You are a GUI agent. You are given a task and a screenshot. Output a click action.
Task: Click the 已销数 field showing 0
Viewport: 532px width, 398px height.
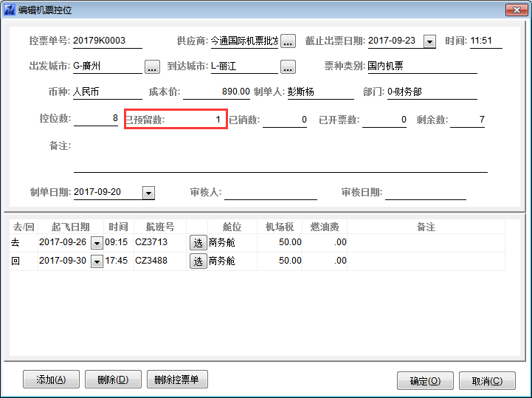click(285, 120)
